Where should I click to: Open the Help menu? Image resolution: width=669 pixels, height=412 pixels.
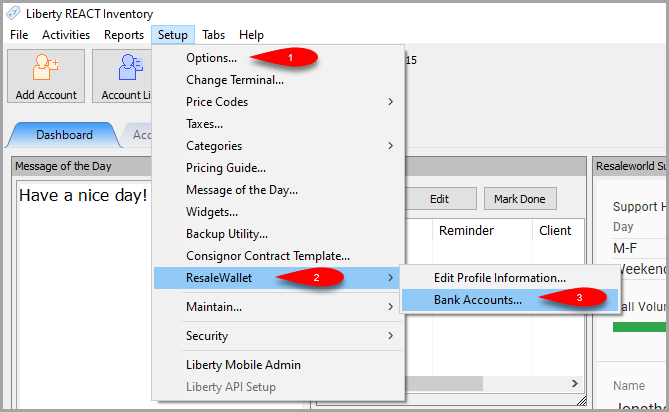coord(251,35)
